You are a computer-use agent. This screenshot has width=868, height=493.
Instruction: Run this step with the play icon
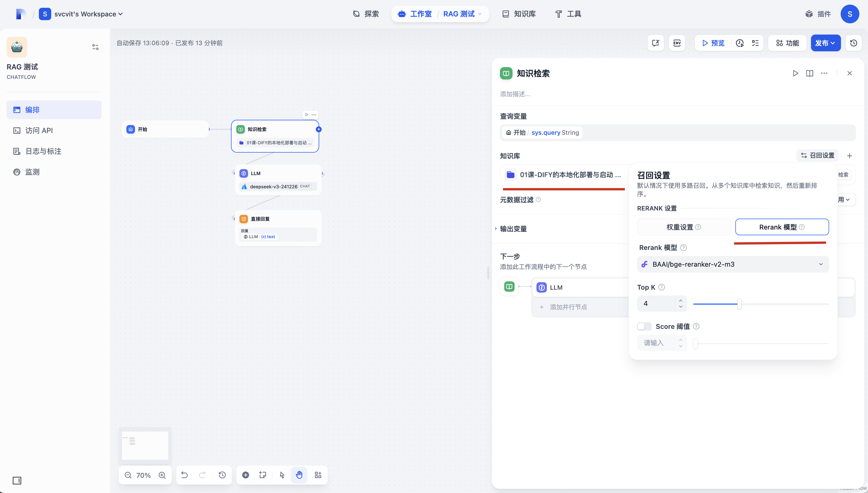[x=795, y=73]
